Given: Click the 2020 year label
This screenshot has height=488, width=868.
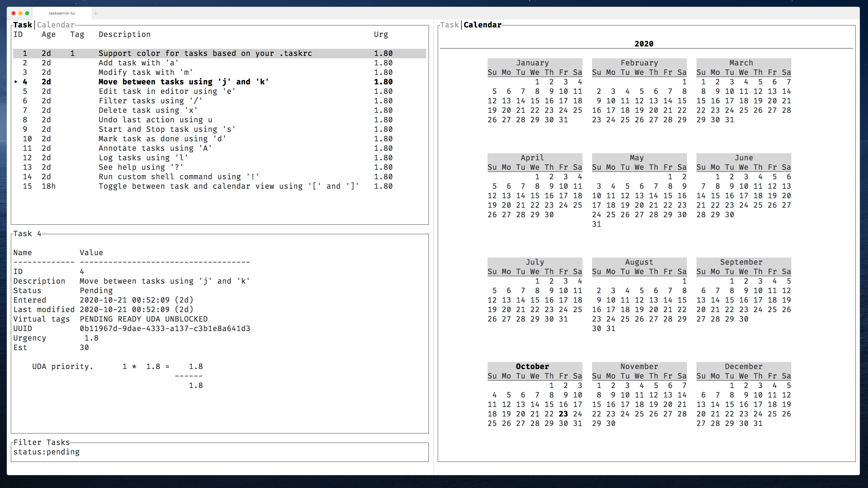Looking at the screenshot, I should [x=644, y=43].
